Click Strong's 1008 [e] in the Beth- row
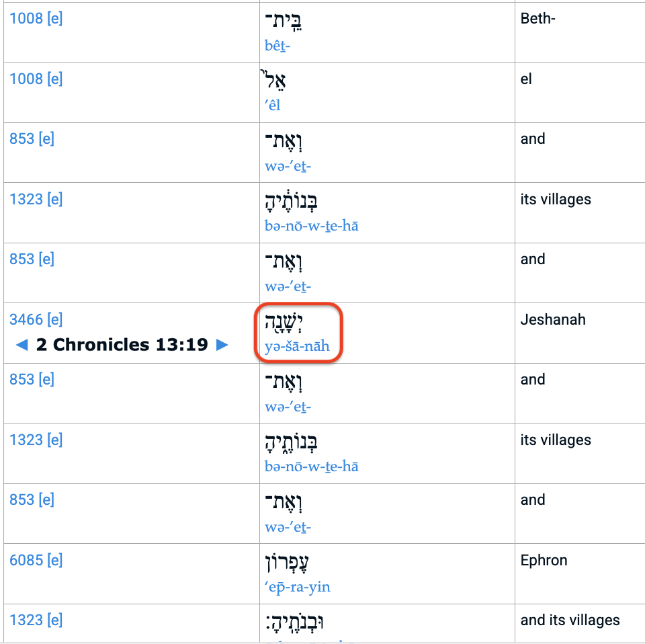Image resolution: width=645 pixels, height=644 pixels. click(x=36, y=19)
